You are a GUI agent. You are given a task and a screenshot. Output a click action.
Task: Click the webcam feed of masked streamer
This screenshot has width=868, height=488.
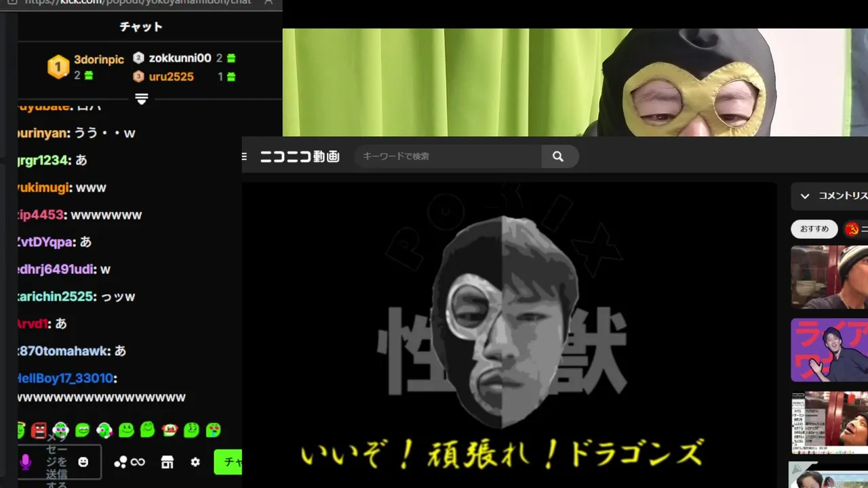click(x=575, y=83)
